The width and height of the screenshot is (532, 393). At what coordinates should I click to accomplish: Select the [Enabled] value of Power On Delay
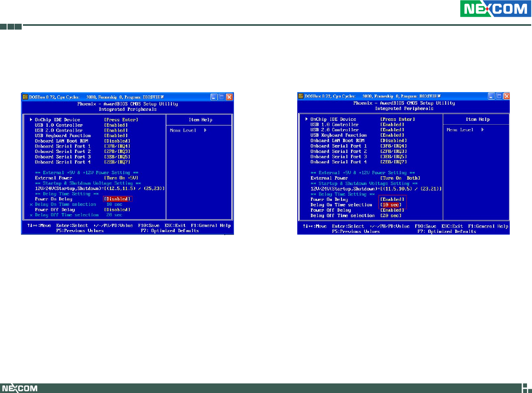click(392, 199)
